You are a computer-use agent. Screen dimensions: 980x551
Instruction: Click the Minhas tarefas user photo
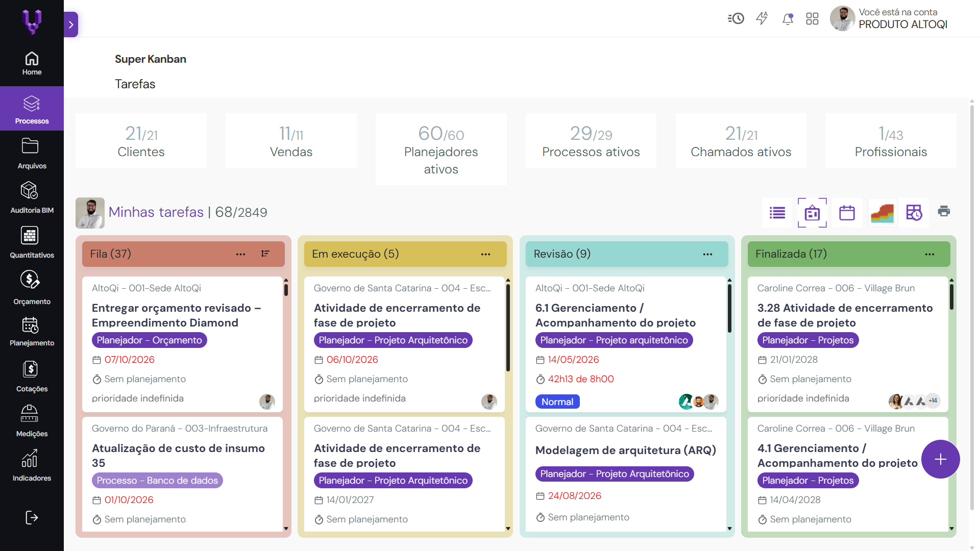[90, 213]
